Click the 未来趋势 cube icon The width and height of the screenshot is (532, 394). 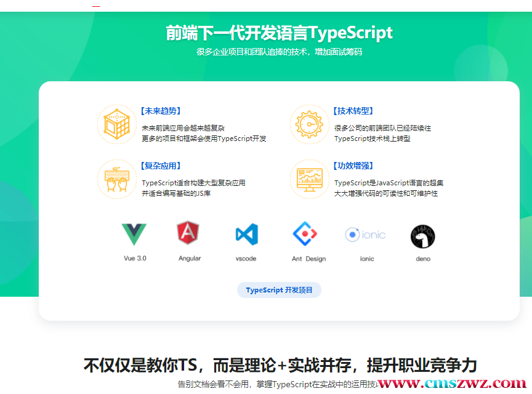116,124
